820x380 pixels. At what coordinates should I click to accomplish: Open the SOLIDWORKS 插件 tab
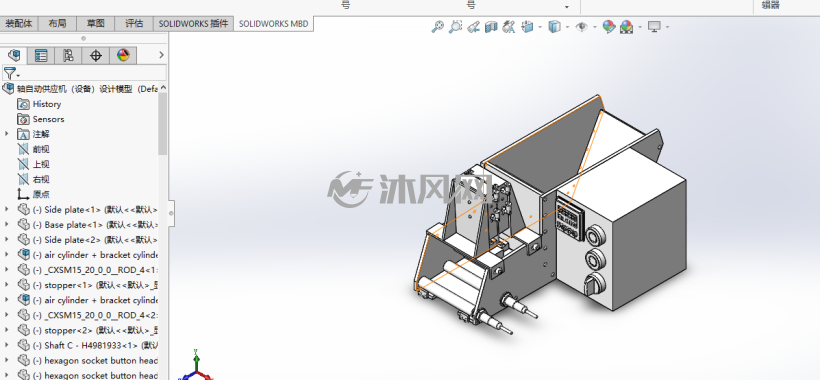click(193, 24)
